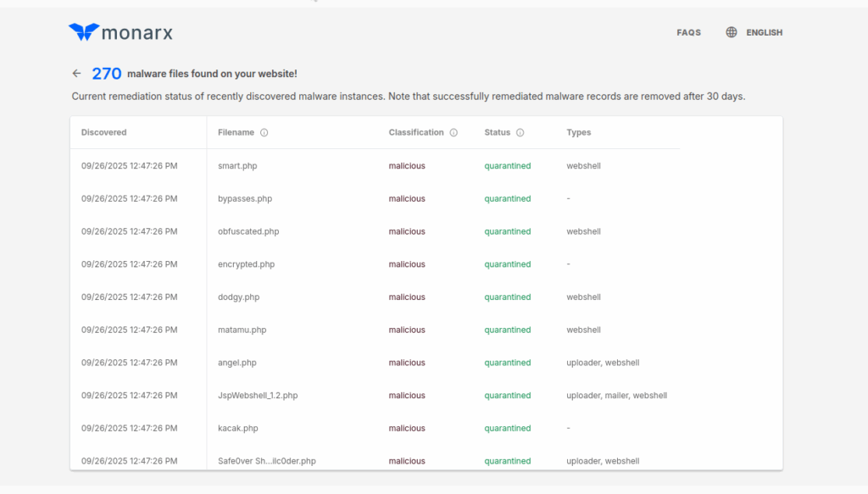
Task: Click the globe language icon
Action: (732, 32)
